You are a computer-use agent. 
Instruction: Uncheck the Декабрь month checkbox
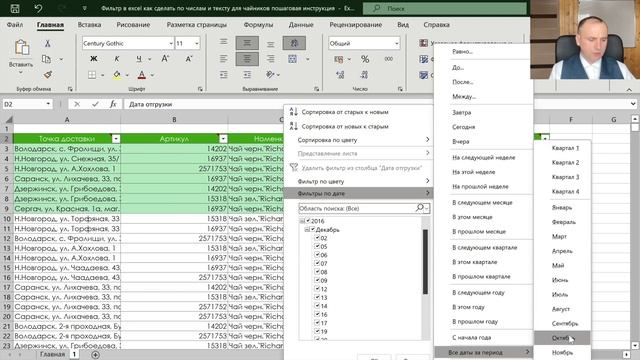(313, 229)
